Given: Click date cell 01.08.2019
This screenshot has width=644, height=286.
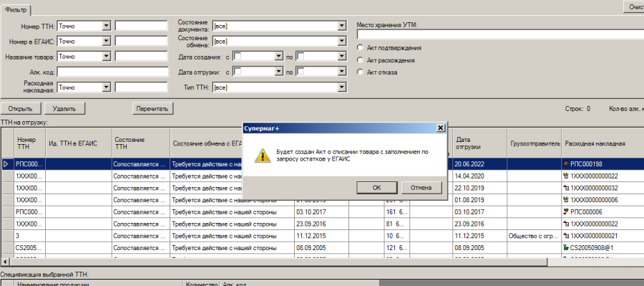Looking at the screenshot, I should pyautogui.click(x=479, y=200).
